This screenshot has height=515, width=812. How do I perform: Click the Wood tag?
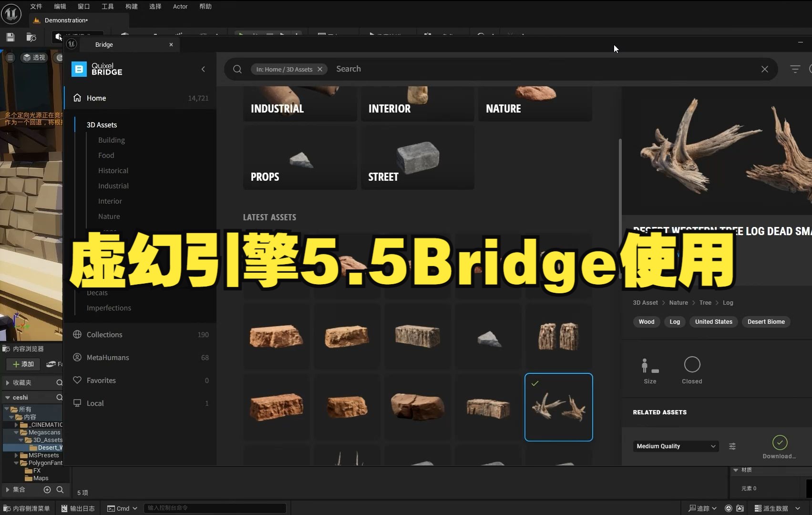coord(647,322)
